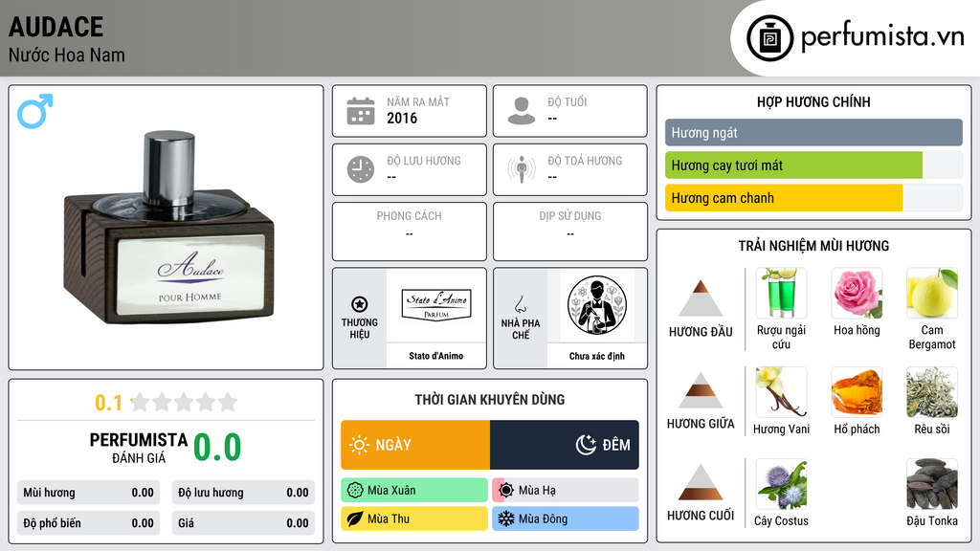Click the Hương Cuối pyramid icon
The width and height of the screenshot is (980, 551).
point(701,482)
